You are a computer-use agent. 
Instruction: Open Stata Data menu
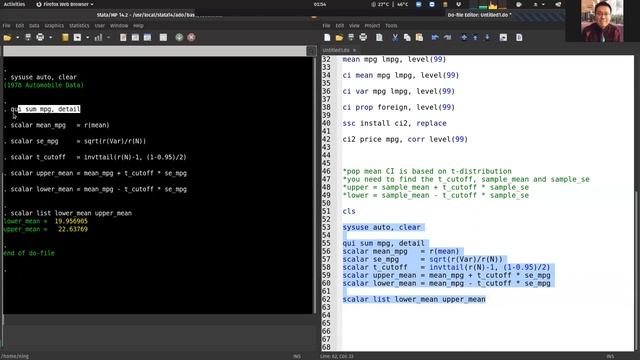(x=34, y=26)
